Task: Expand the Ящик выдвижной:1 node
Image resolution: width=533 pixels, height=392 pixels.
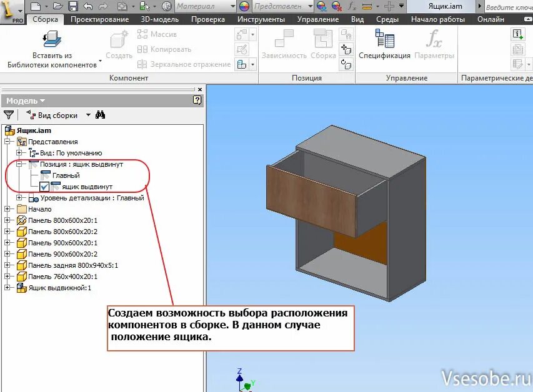Action: pyautogui.click(x=7, y=288)
